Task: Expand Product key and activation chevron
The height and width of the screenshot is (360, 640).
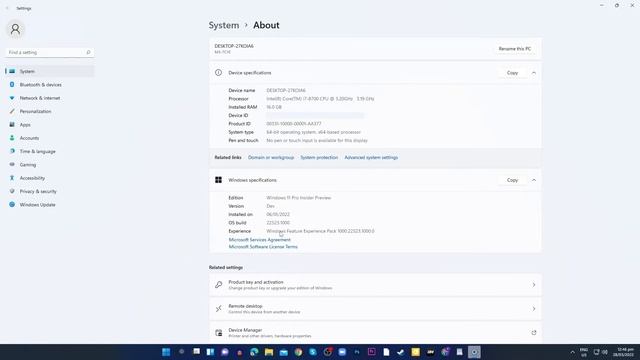Action: tap(533, 285)
